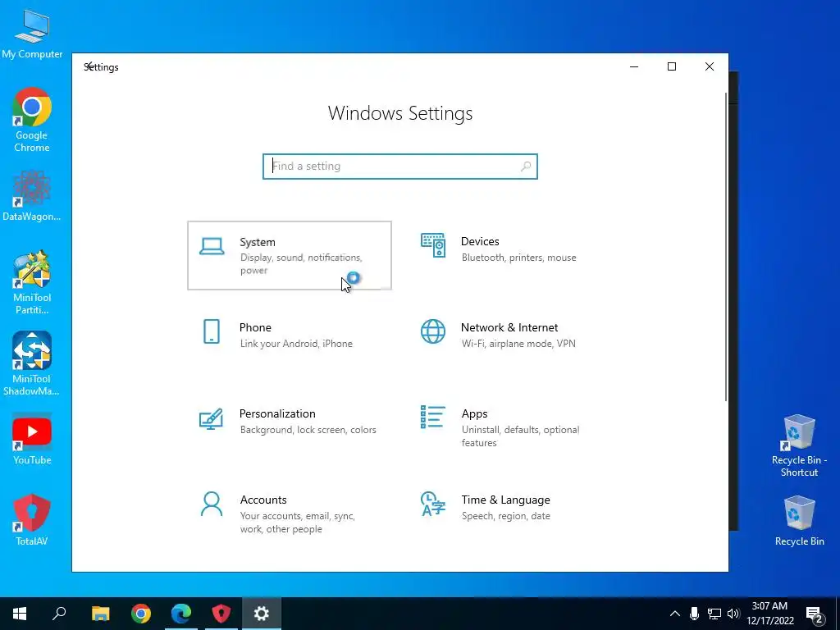Select Google Chrome desktop shortcut
The image size is (840, 630).
(32, 120)
